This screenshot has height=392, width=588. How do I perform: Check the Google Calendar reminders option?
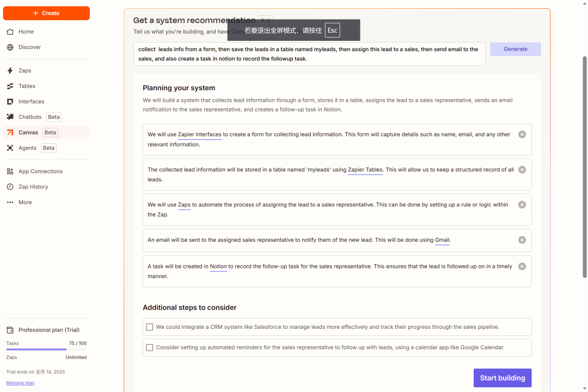point(150,348)
